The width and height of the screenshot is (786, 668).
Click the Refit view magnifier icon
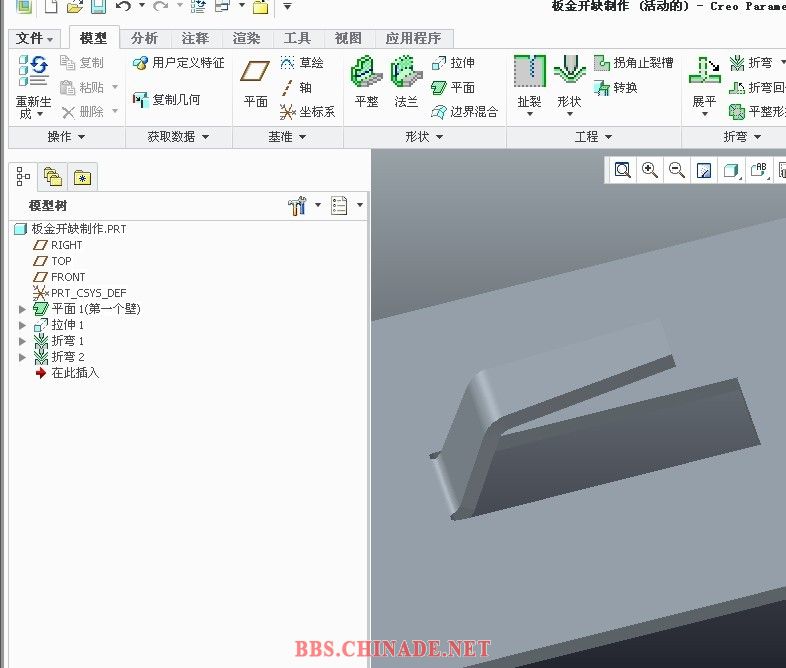tap(623, 171)
